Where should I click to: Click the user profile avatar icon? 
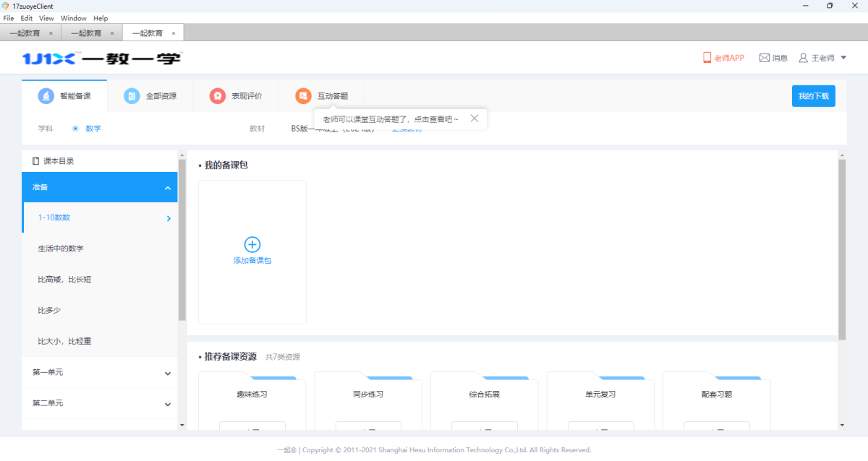tap(803, 58)
